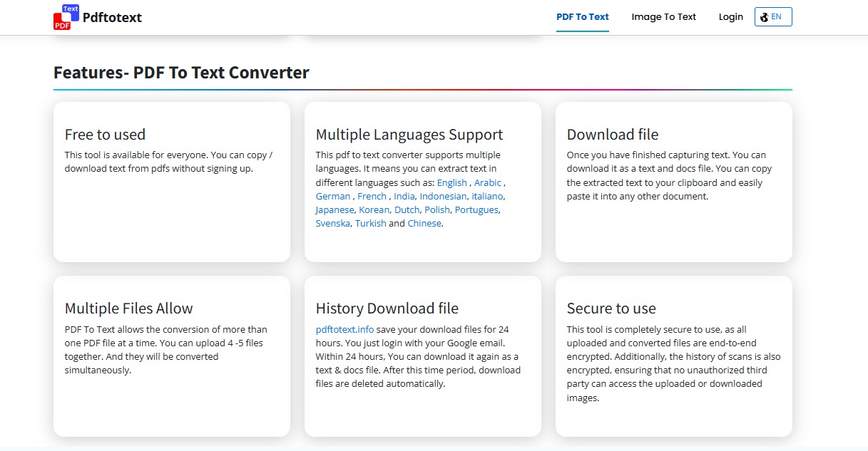Switch to PDF To Text tab
Image resolution: width=868 pixels, height=451 pixels.
pyautogui.click(x=583, y=17)
